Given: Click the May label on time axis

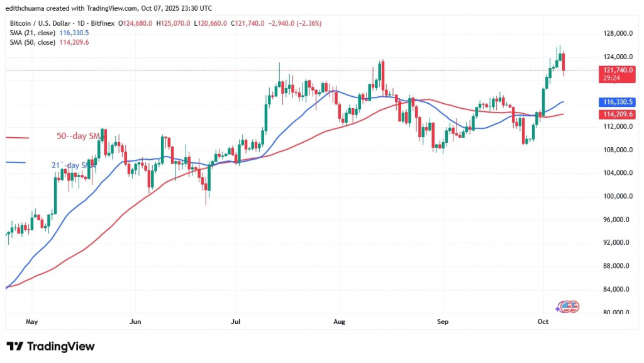Looking at the screenshot, I should tap(32, 321).
